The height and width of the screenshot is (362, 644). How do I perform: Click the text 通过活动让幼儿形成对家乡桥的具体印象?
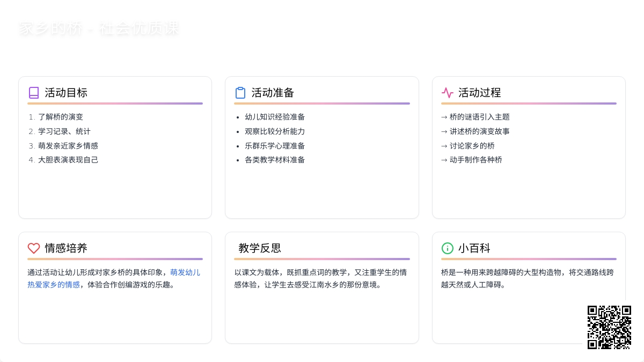tap(95, 272)
